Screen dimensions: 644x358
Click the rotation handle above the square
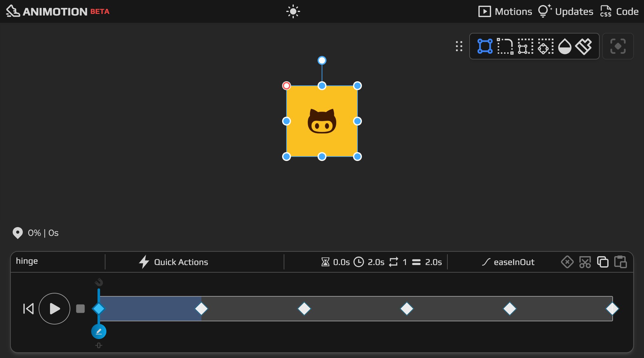[322, 60]
